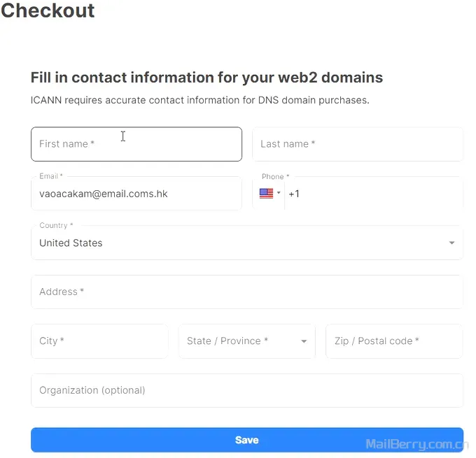Click the contact information section heading
Screen dimensions: 476x458
(x=206, y=78)
